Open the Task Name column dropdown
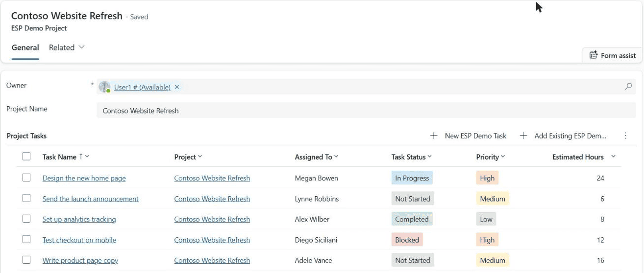Viewport: 644px width, 273px height. tap(87, 157)
